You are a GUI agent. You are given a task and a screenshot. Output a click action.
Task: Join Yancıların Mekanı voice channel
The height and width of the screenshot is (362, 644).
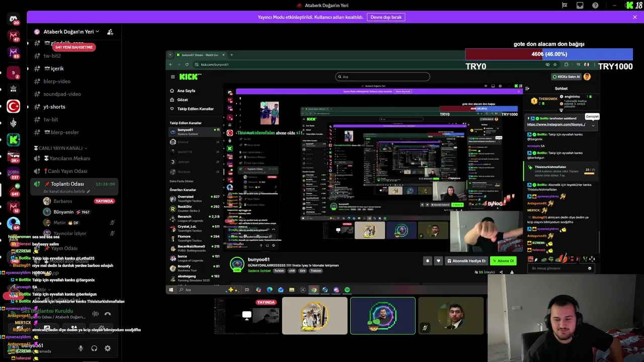[x=75, y=158]
